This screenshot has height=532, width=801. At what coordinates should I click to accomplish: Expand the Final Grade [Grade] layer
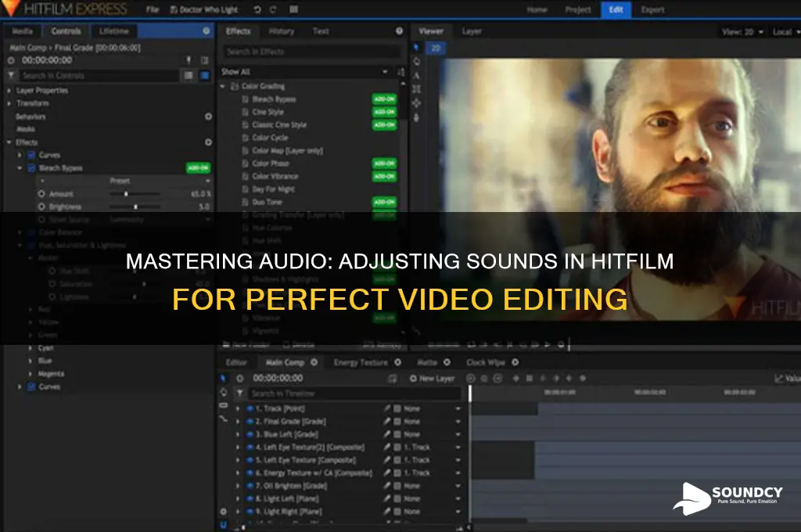tap(238, 421)
